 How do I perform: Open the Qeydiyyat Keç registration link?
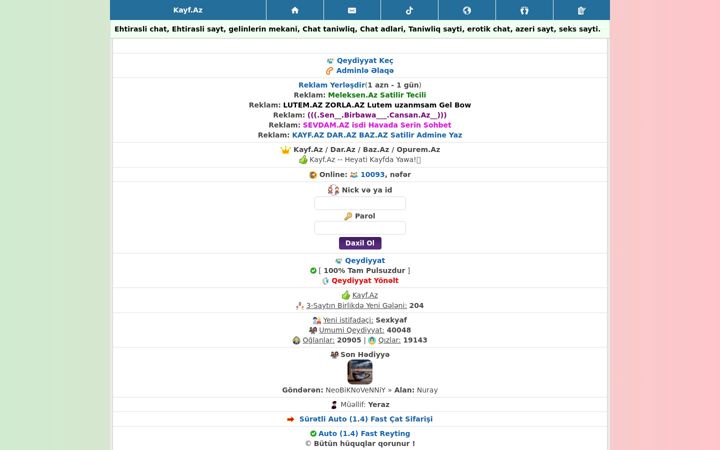point(365,61)
